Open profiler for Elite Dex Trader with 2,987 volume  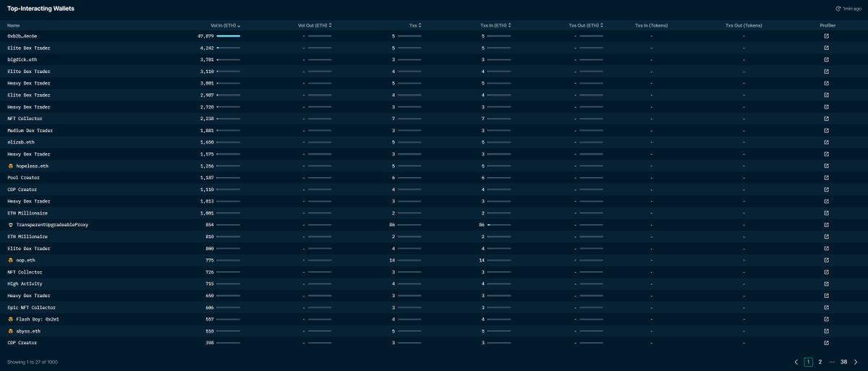tap(827, 95)
